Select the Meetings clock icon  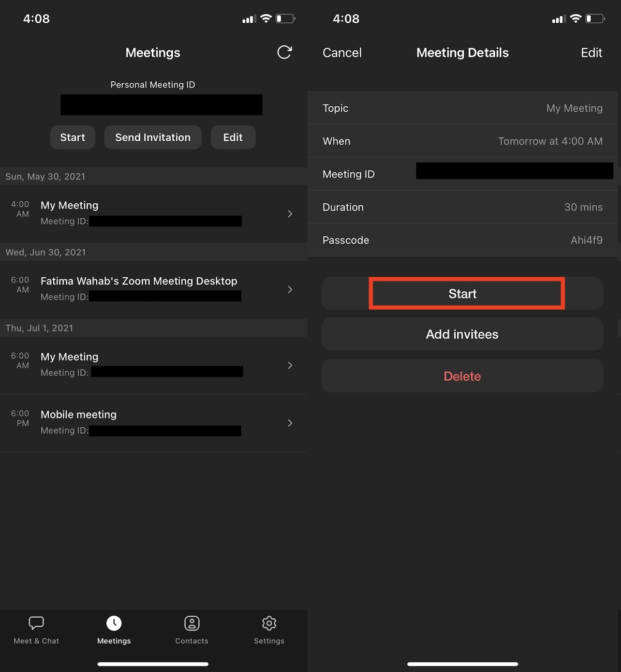114,623
